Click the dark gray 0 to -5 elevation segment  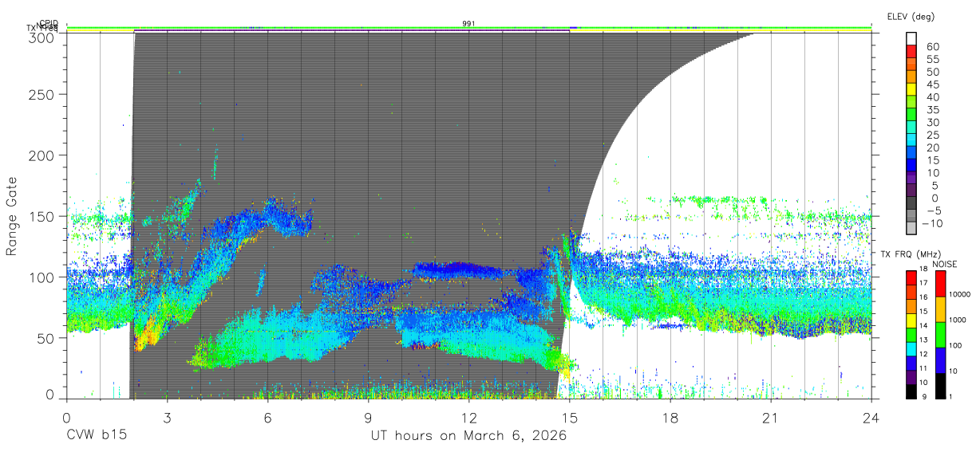pos(911,204)
